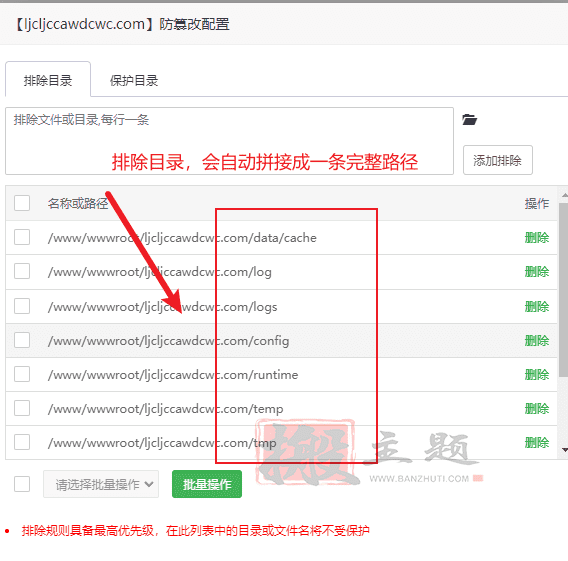Screen dimensions: 568x561
Task: Delete the .com/config exclusion entry
Action: click(x=537, y=340)
